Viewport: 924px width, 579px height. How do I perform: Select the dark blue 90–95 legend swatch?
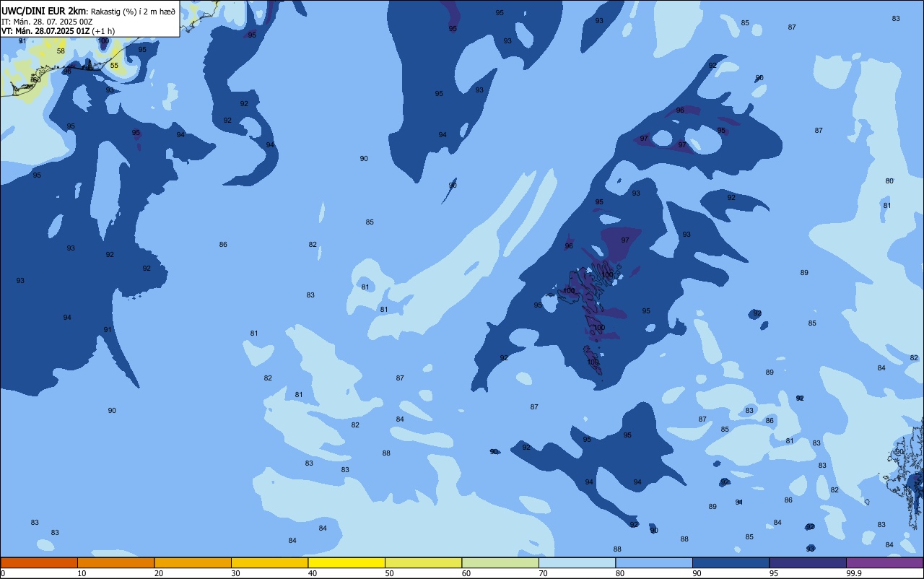731,562
